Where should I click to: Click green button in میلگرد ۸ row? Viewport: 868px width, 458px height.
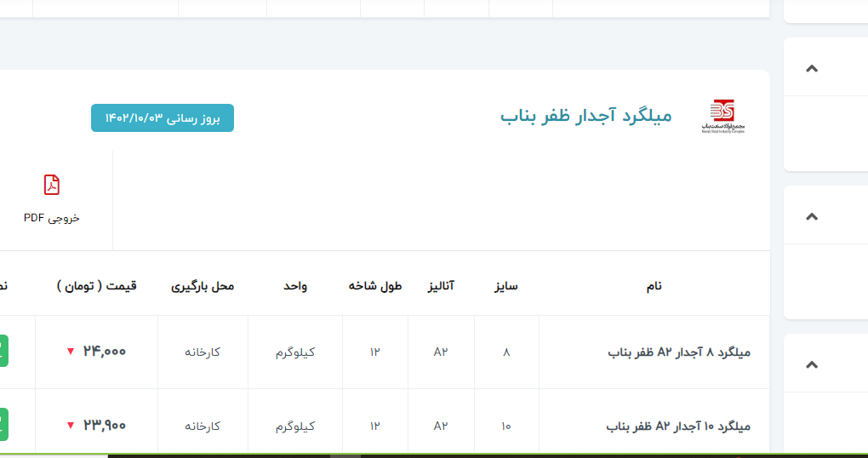[3, 351]
